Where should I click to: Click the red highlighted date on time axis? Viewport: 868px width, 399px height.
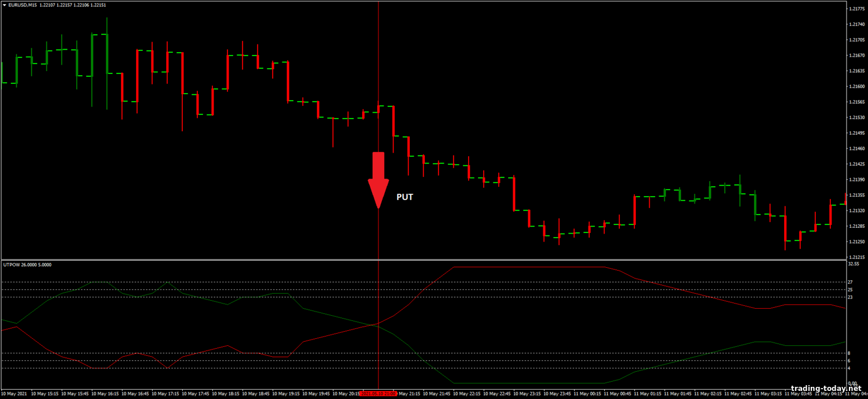coord(378,394)
